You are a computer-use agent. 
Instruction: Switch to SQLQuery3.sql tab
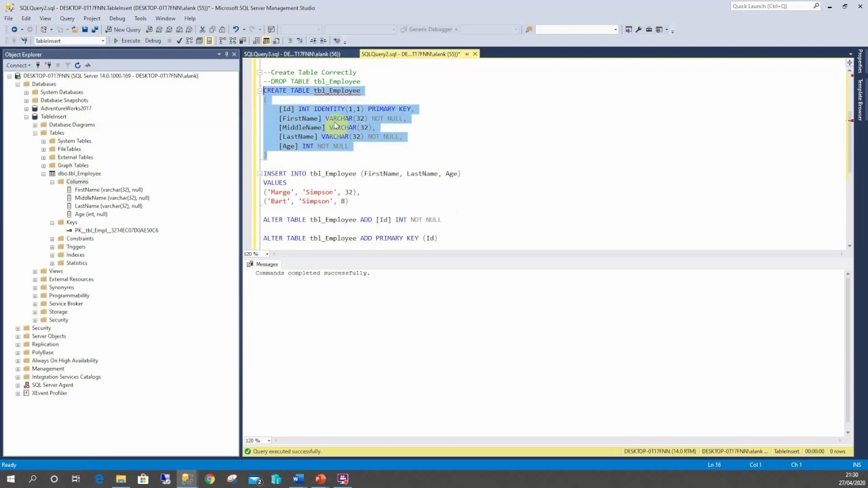pyautogui.click(x=292, y=54)
